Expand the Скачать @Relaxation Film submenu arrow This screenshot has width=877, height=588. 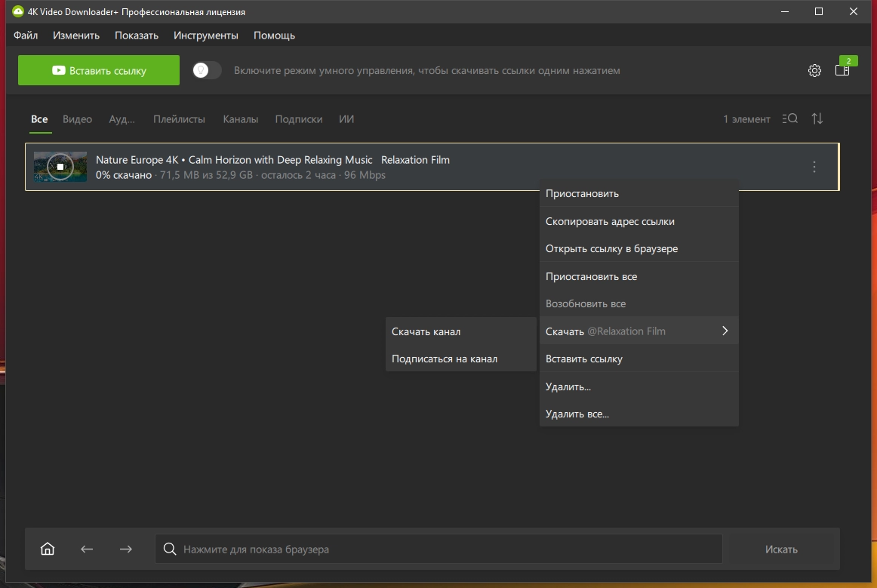725,331
